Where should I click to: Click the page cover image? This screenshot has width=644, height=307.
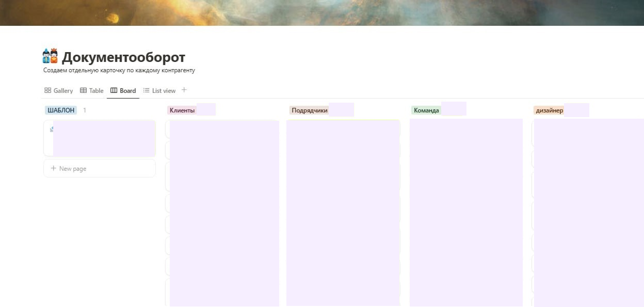coord(322,12)
